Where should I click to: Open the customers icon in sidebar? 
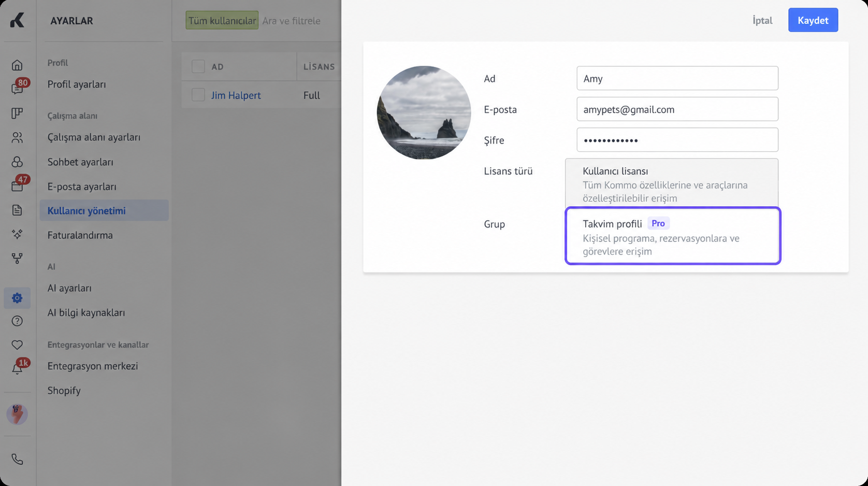[17, 162]
